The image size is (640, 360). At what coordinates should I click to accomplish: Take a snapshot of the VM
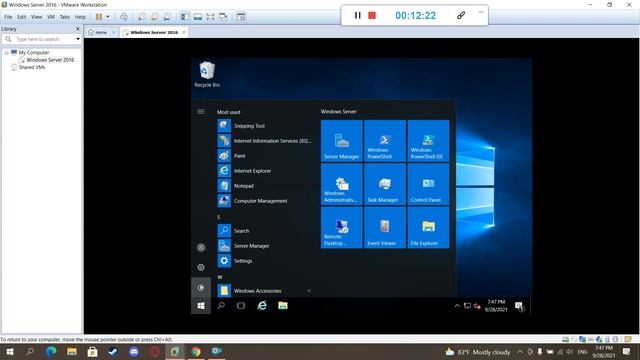point(142,17)
